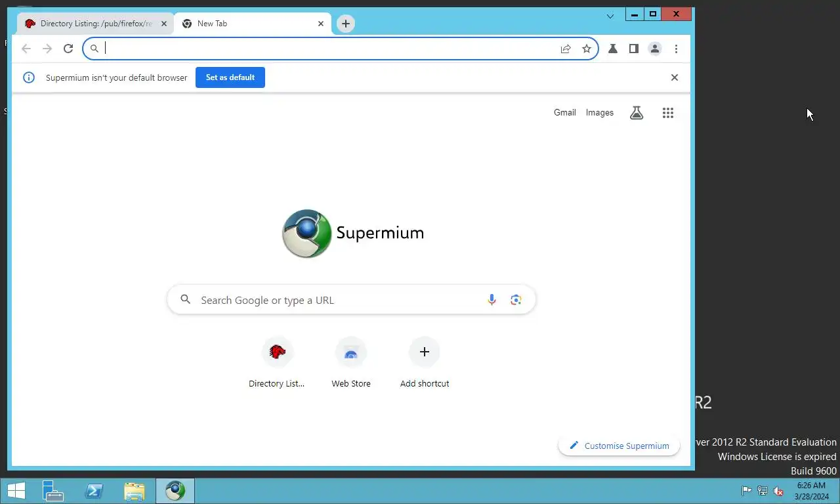Click the Supermium taskbar icon
Screen dimensions: 840x504
pos(175,491)
